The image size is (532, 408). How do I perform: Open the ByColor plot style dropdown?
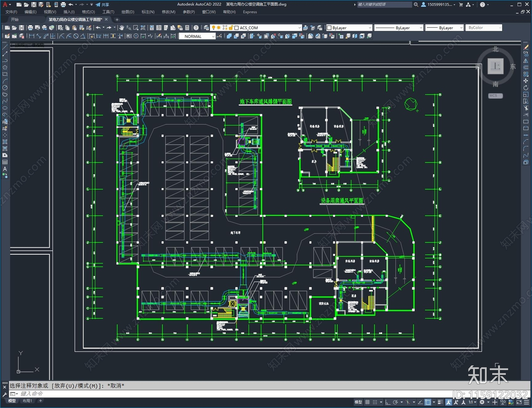point(500,28)
